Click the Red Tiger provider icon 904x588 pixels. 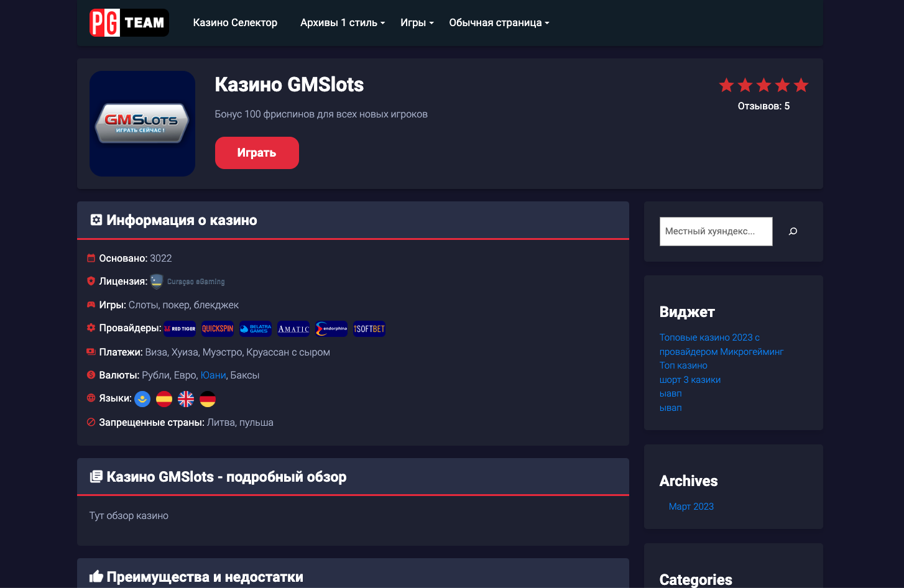pyautogui.click(x=180, y=329)
